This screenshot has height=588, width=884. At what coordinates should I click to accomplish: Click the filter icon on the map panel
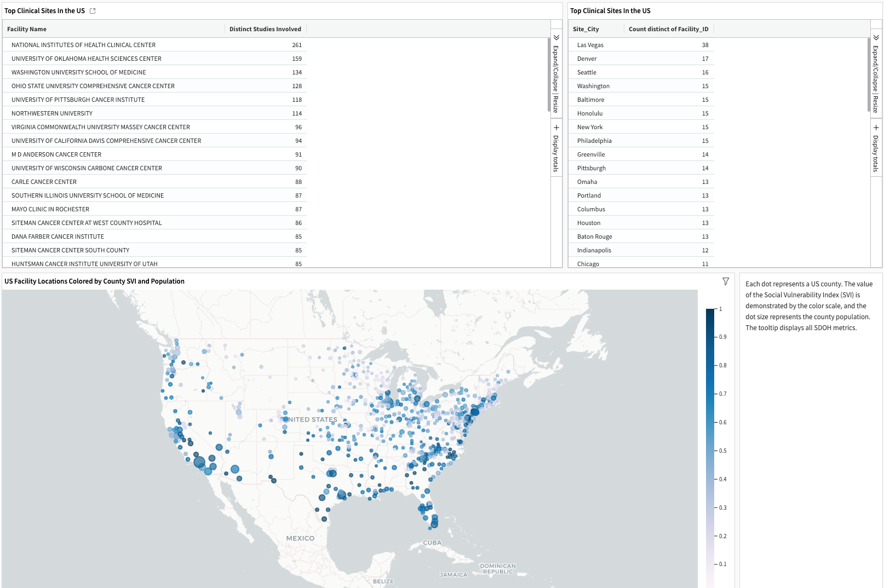[x=726, y=281]
